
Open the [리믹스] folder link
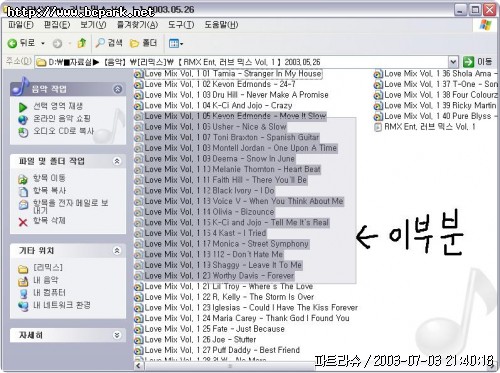(48, 267)
